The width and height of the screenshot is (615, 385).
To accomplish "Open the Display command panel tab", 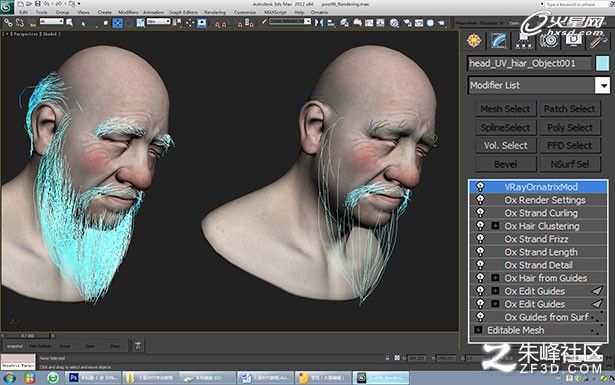I will pos(573,41).
